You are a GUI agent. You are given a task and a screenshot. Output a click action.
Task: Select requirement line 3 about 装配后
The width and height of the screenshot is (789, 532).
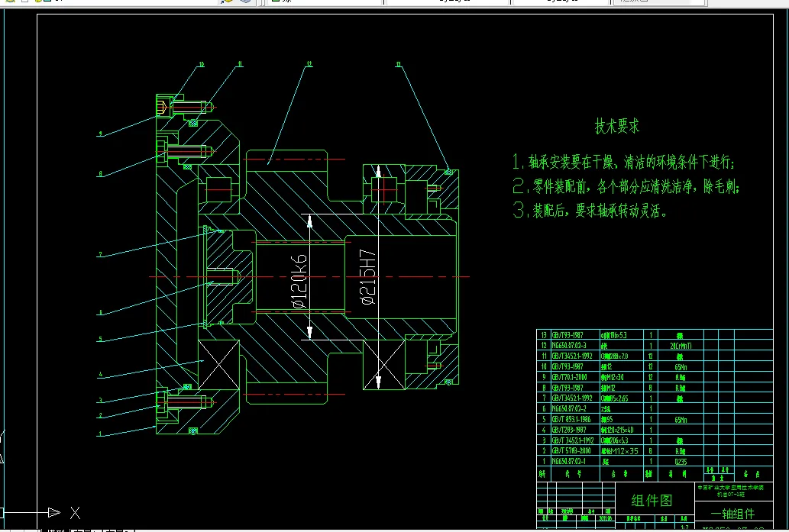(590, 210)
